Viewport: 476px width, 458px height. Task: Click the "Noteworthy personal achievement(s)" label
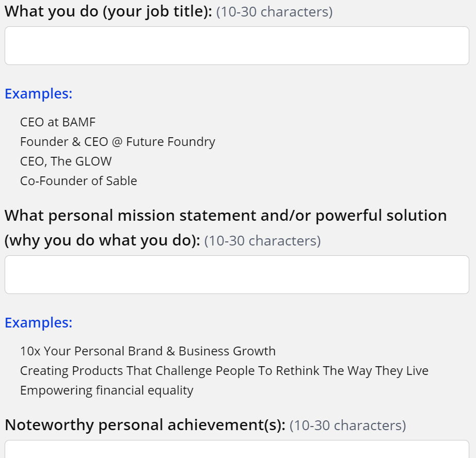(x=145, y=425)
